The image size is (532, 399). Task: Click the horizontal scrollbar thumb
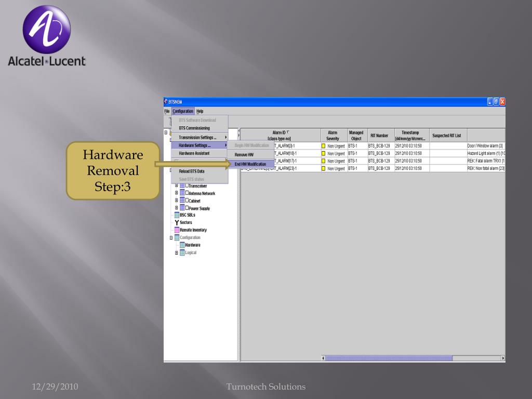click(389, 358)
